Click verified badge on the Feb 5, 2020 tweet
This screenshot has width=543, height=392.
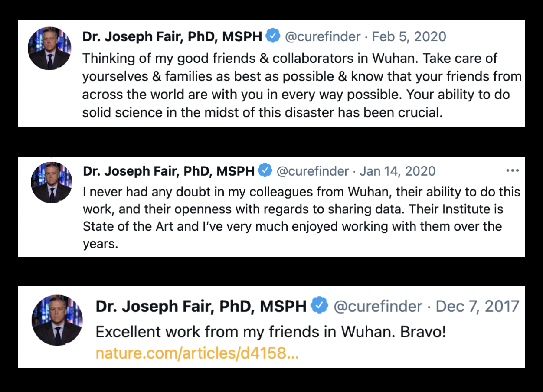pyautogui.click(x=273, y=36)
